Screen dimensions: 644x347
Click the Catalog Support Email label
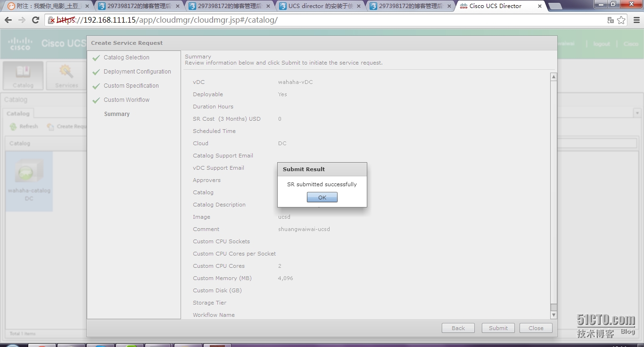223,156
